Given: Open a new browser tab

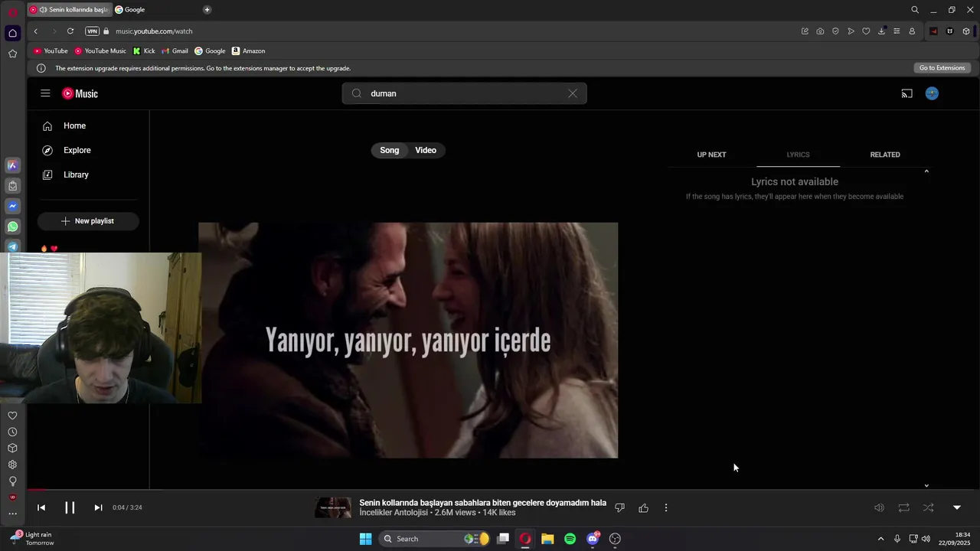Looking at the screenshot, I should coord(207,10).
